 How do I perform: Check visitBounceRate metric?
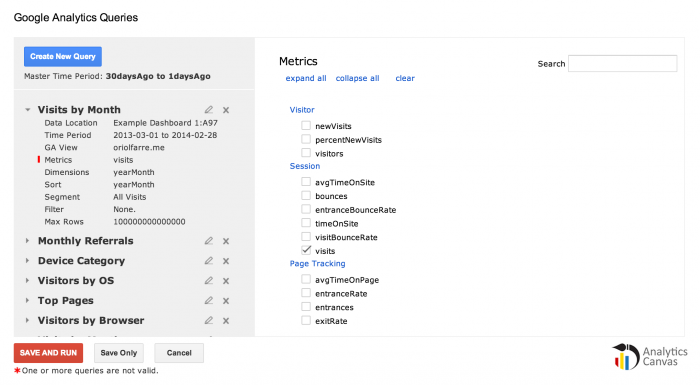(306, 237)
